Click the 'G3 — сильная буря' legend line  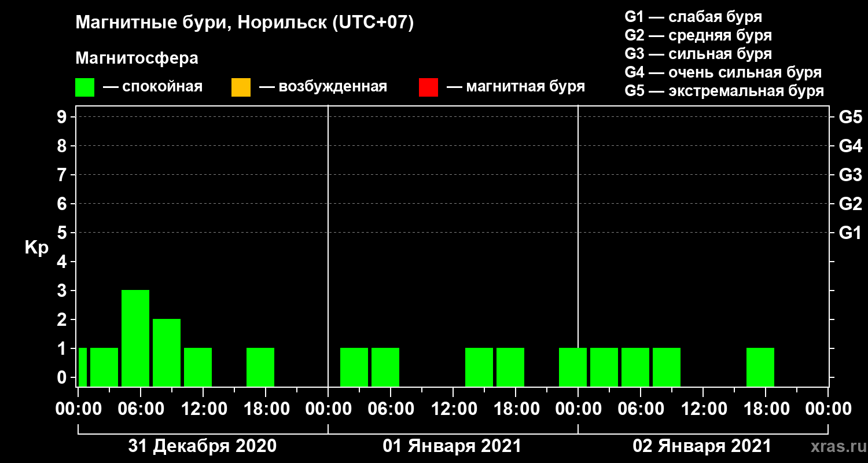698,54
